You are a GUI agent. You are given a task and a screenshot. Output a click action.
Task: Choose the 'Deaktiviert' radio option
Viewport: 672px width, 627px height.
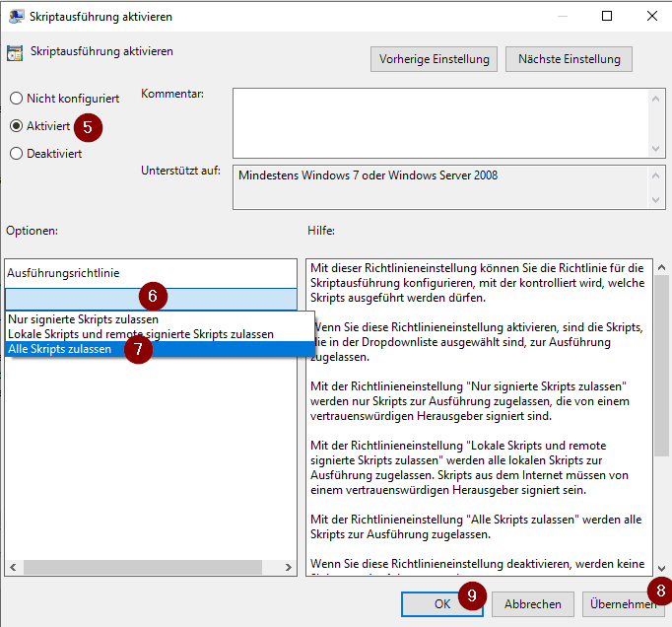pos(16,154)
